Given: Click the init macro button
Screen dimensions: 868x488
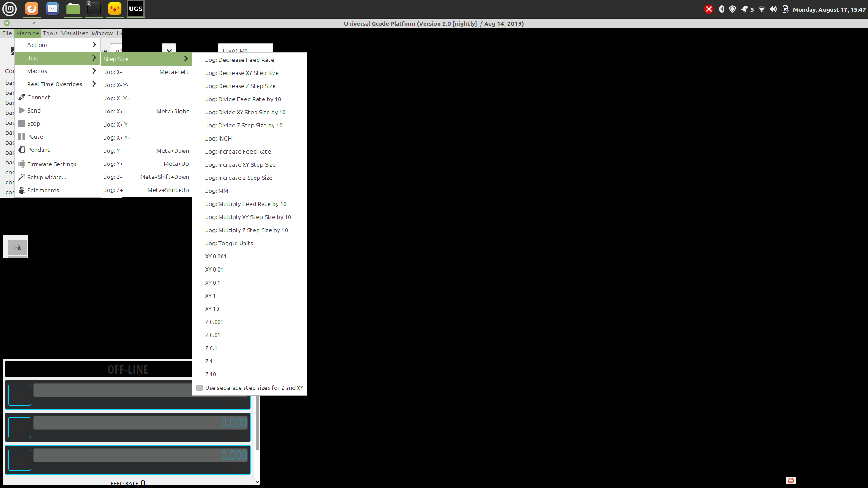Looking at the screenshot, I should [x=17, y=248].
